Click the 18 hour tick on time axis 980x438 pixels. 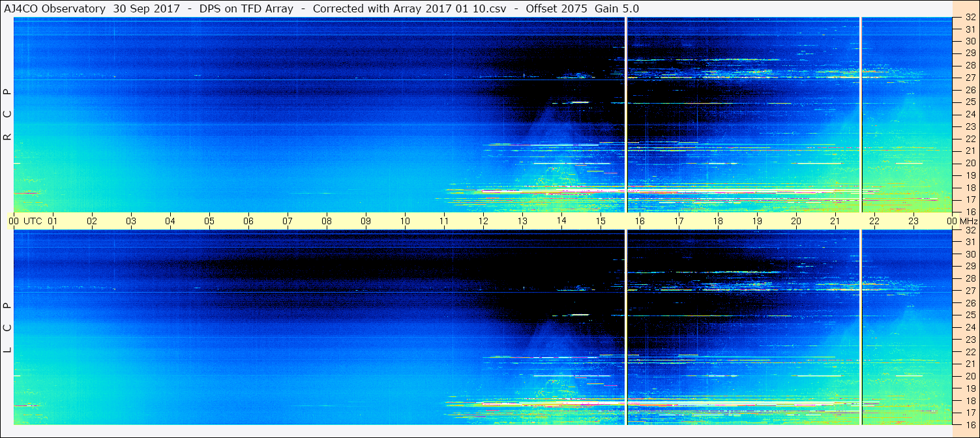pos(718,221)
